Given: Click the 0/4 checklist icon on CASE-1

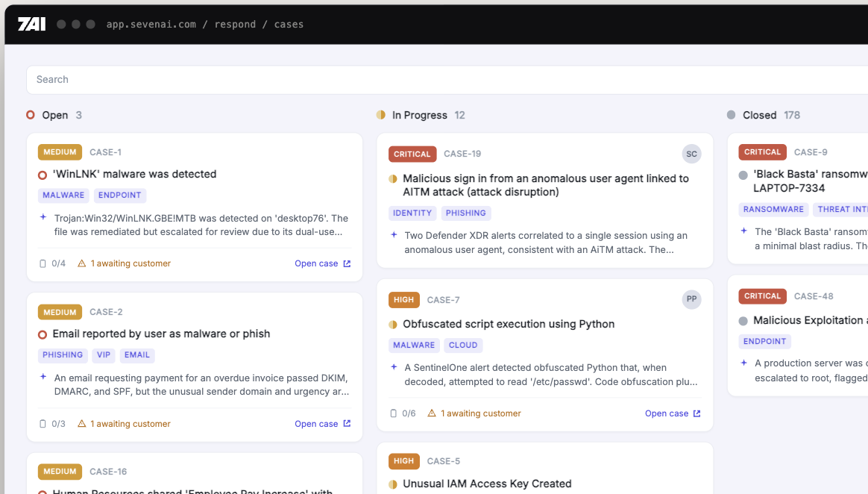Looking at the screenshot, I should click(43, 263).
